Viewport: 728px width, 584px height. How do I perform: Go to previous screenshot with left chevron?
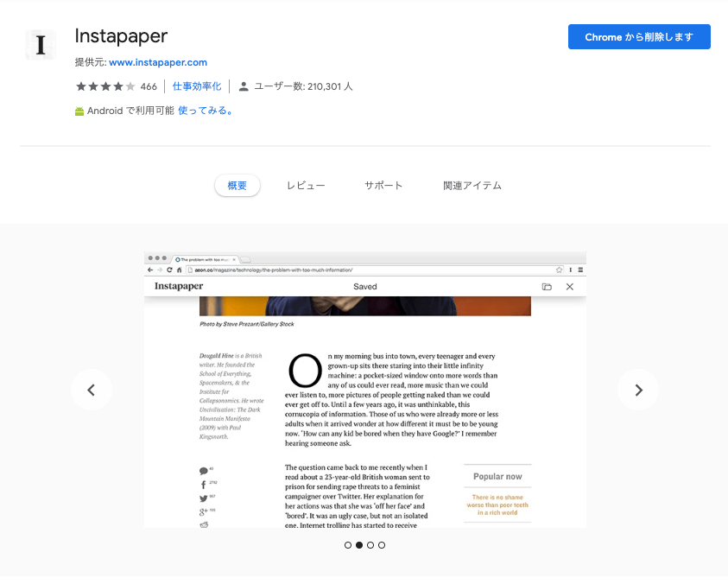(x=92, y=390)
